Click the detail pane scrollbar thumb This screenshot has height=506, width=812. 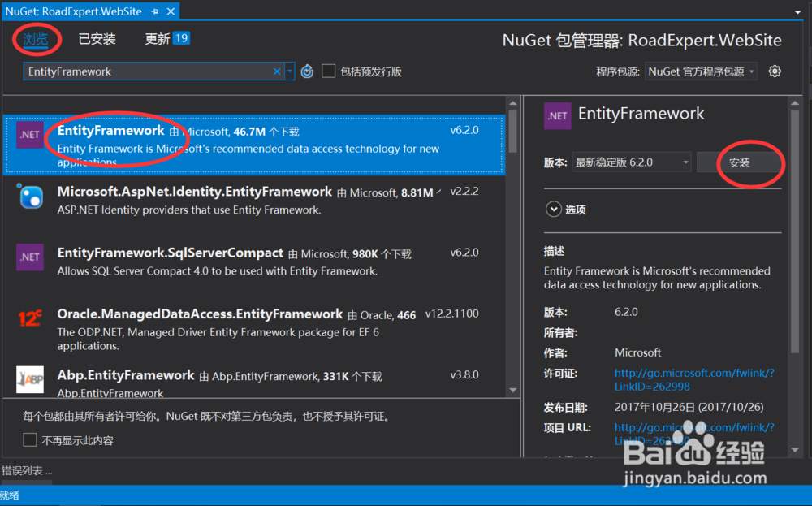click(x=796, y=232)
